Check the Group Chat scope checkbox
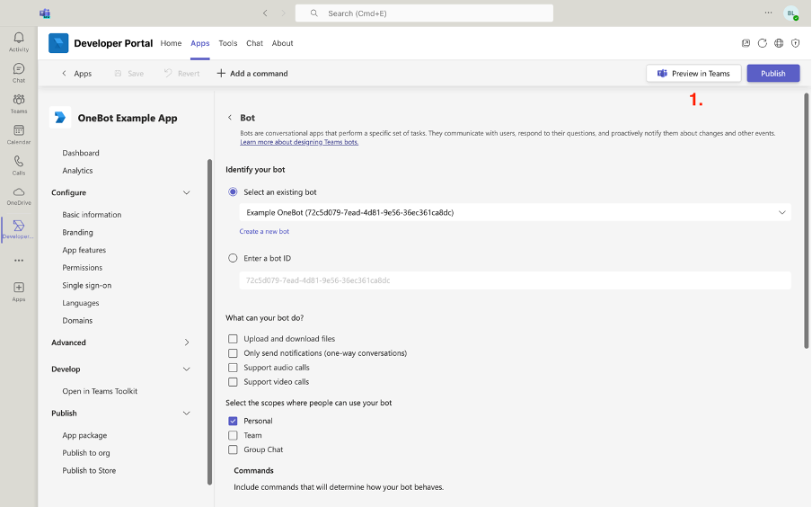Image resolution: width=812 pixels, height=507 pixels. 233,449
